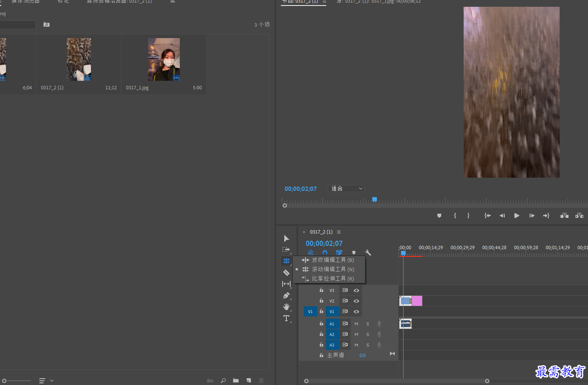This screenshot has height=385, width=588.
Task: Open timeline display settings wrench
Action: coord(368,253)
